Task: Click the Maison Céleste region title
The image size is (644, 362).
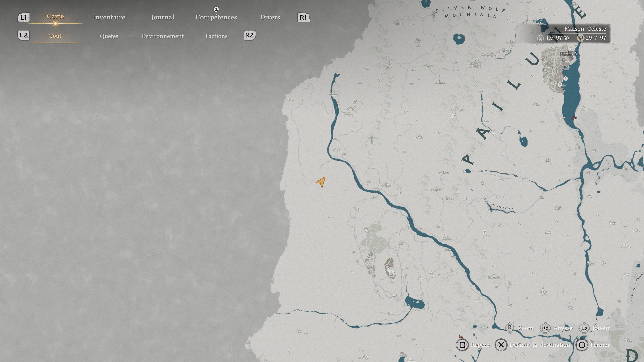Action: pyautogui.click(x=585, y=29)
